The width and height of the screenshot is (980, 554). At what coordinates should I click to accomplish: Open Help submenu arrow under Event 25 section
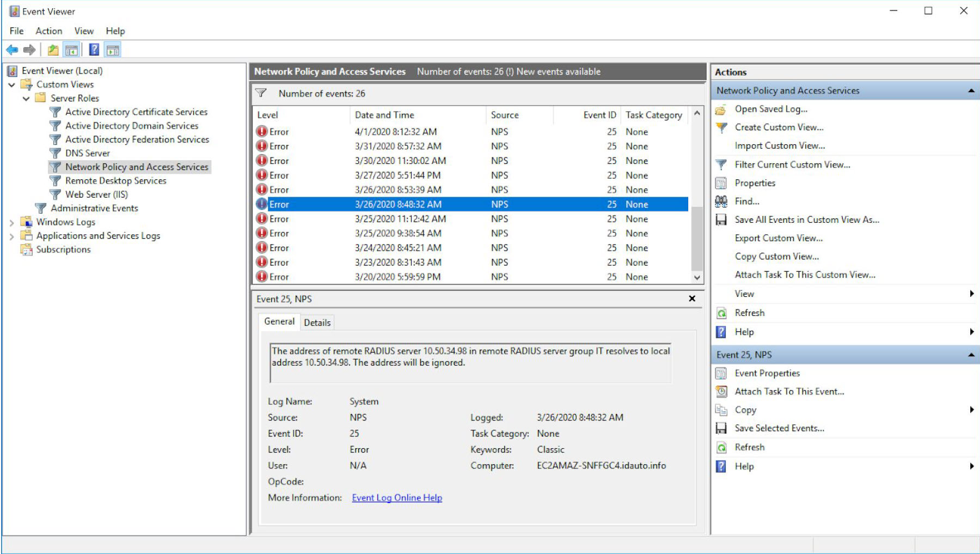pyautogui.click(x=972, y=466)
